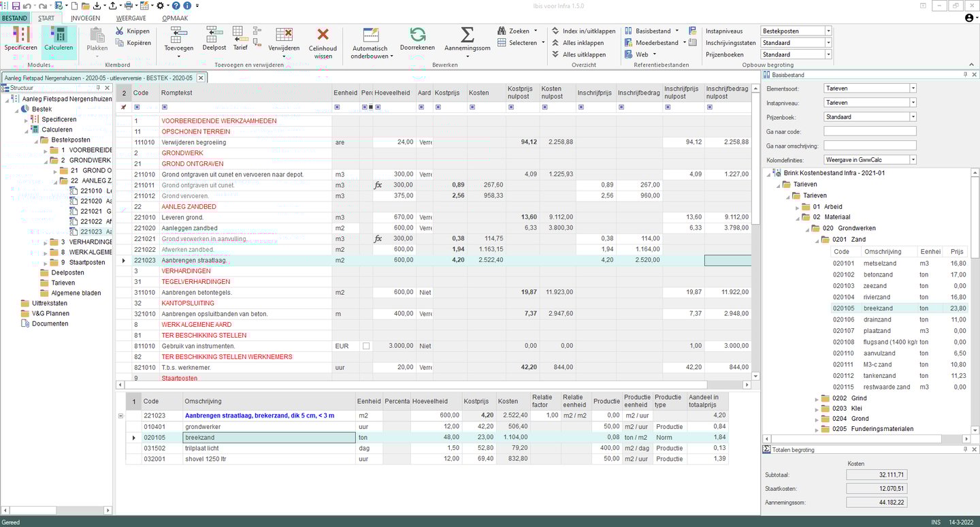Switch to the INVOEGEN ribbon tab

(85, 18)
